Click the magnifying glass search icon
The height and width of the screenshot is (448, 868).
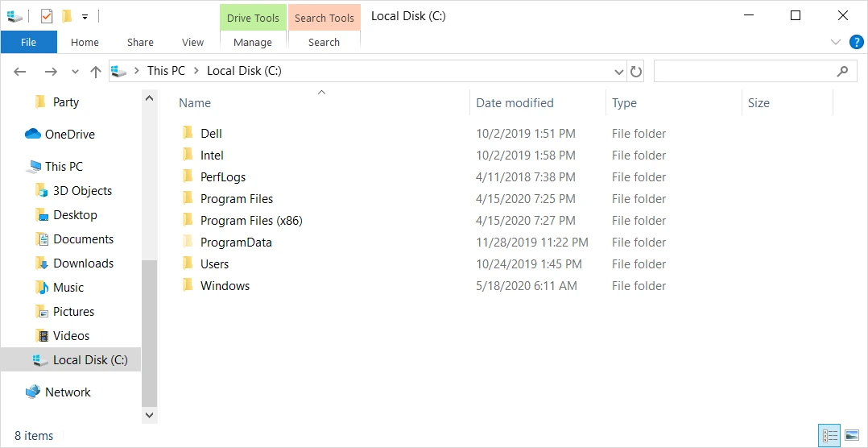point(842,71)
